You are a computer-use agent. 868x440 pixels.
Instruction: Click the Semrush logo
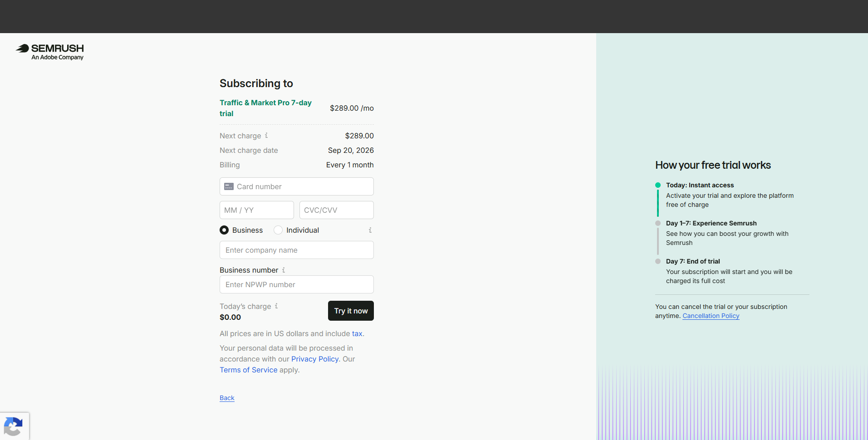point(50,52)
